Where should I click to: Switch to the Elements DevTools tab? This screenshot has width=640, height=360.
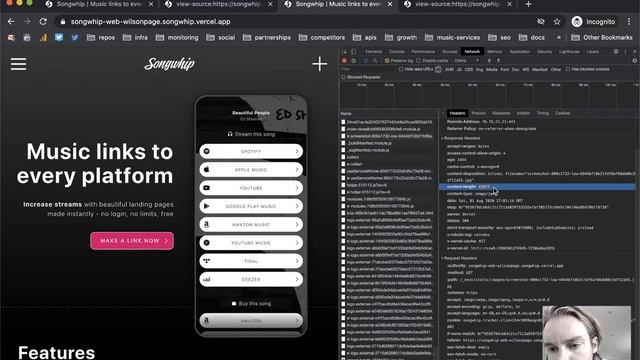pyautogui.click(x=373, y=52)
